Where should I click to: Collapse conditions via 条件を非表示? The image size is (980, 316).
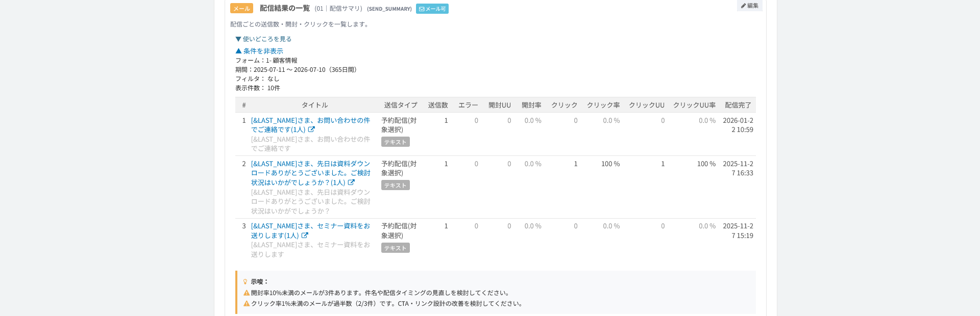pyautogui.click(x=259, y=51)
